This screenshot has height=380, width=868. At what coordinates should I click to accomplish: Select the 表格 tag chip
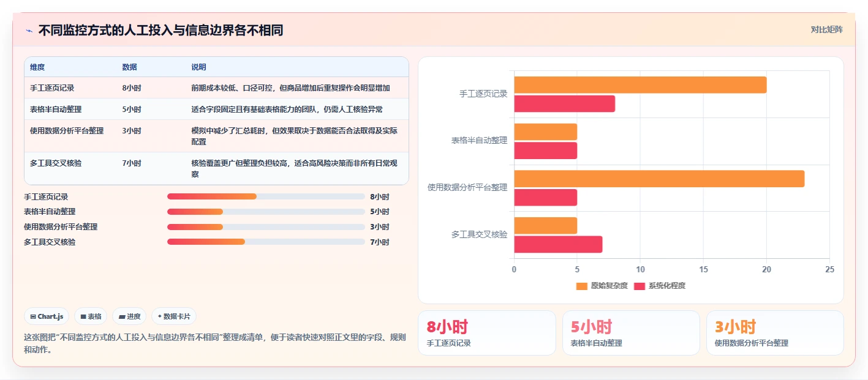click(91, 316)
